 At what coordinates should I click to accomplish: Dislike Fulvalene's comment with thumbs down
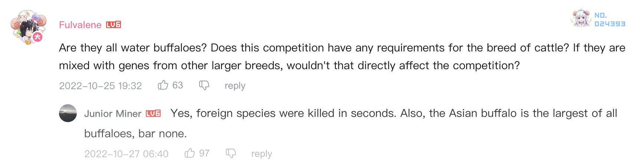(204, 85)
